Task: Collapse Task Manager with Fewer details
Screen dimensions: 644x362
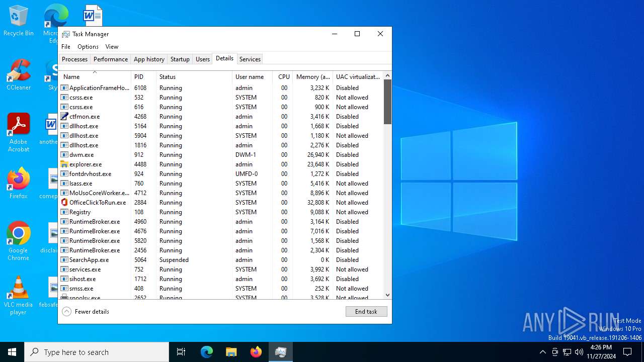Action: [x=86, y=312]
